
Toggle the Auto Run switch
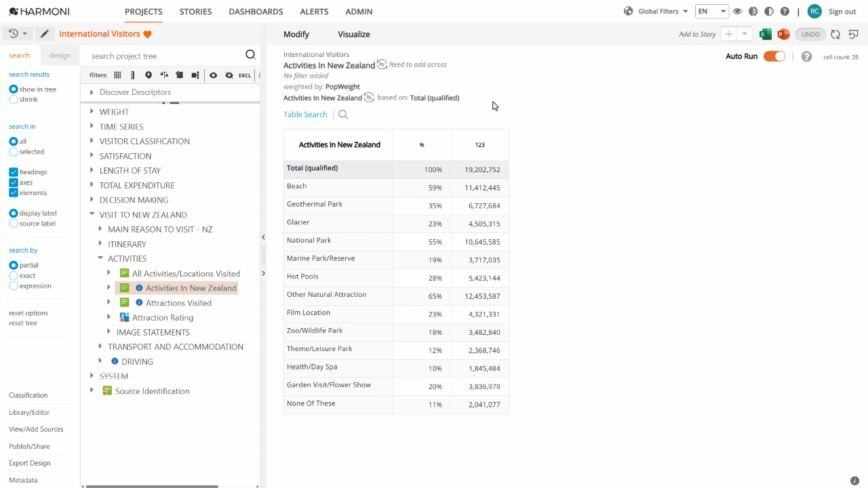[774, 56]
